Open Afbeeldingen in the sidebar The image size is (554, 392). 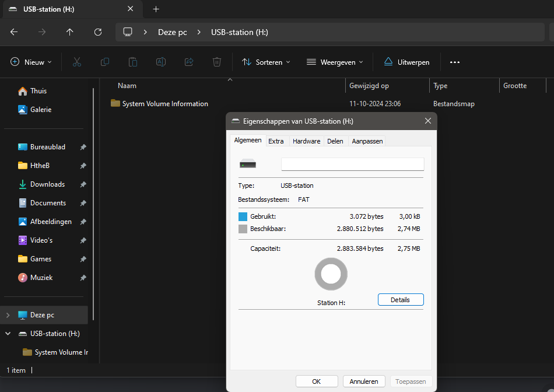click(x=44, y=222)
